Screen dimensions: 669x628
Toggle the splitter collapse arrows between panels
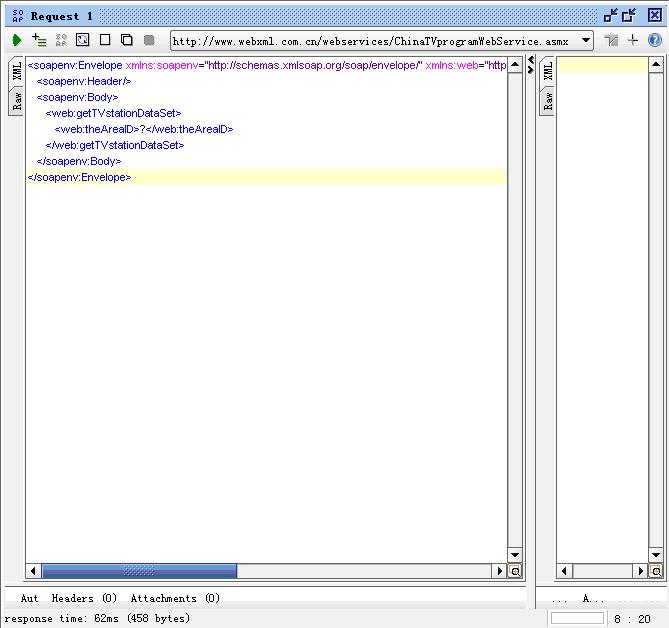[x=531, y=64]
